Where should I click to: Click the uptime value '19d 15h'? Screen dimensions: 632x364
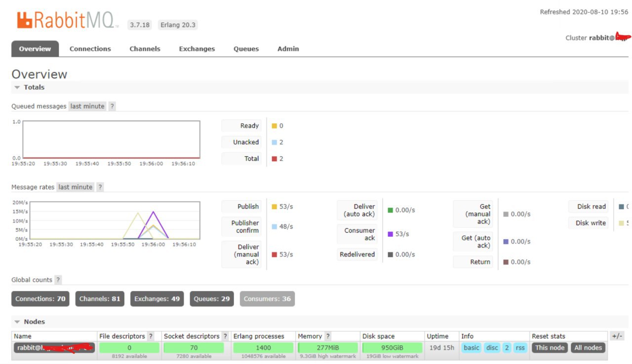(x=442, y=348)
